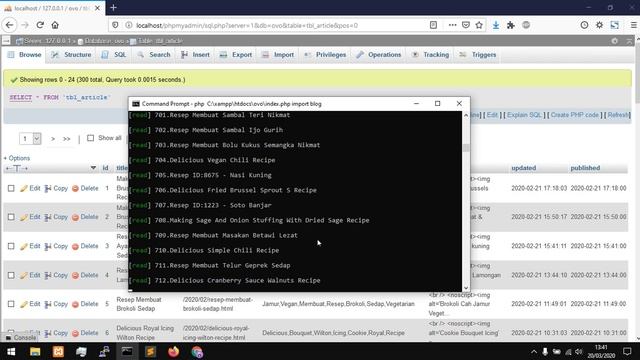This screenshot has width=640, height=360.
Task: Open the phpMyAdmin Console bar
Action: point(20,338)
